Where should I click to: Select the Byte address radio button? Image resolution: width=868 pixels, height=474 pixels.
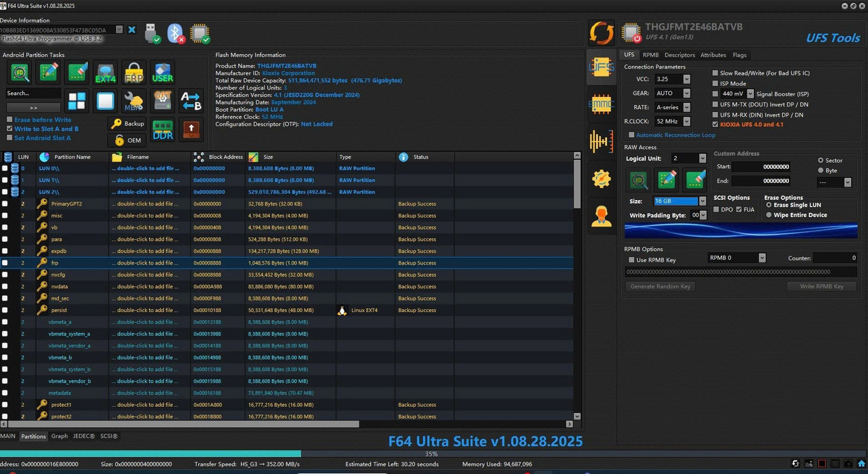pos(821,170)
